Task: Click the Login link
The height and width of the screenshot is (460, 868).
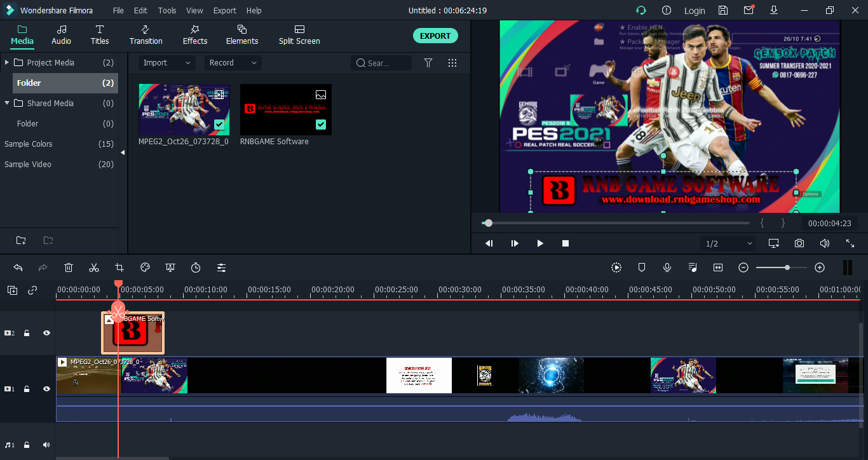Action: tap(695, 10)
